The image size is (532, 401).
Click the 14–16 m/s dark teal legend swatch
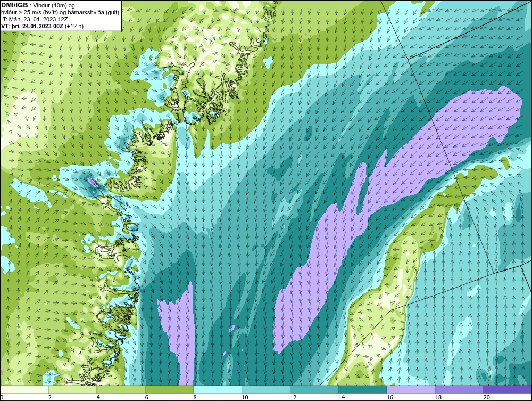pos(363,389)
